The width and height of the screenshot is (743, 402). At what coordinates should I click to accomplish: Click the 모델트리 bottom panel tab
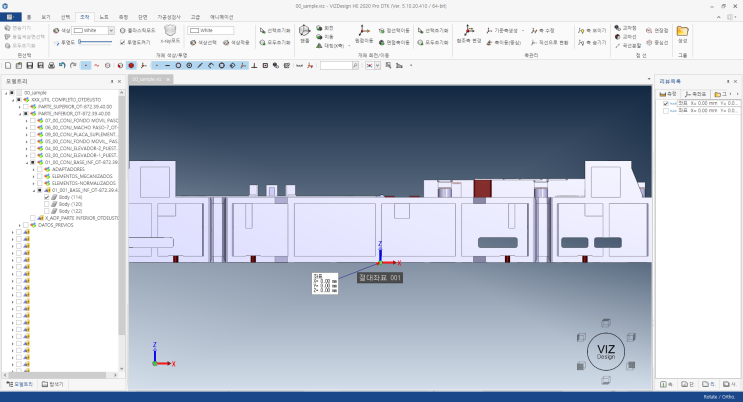pyautogui.click(x=20, y=384)
